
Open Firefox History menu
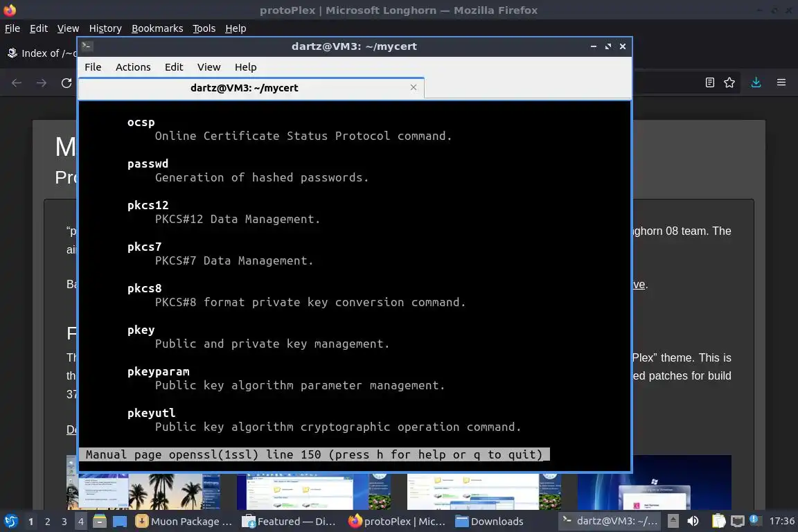coord(105,28)
